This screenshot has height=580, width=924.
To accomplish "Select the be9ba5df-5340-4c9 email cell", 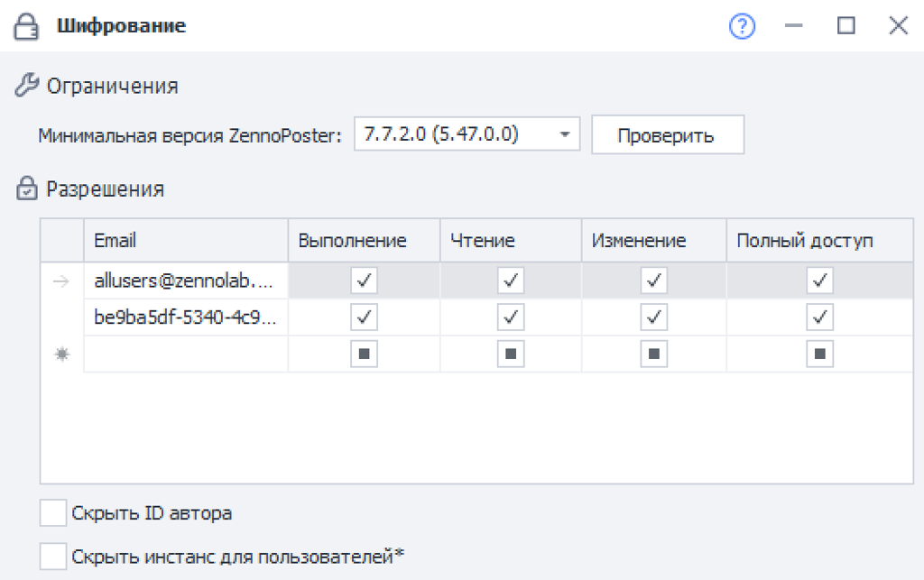I will (185, 318).
